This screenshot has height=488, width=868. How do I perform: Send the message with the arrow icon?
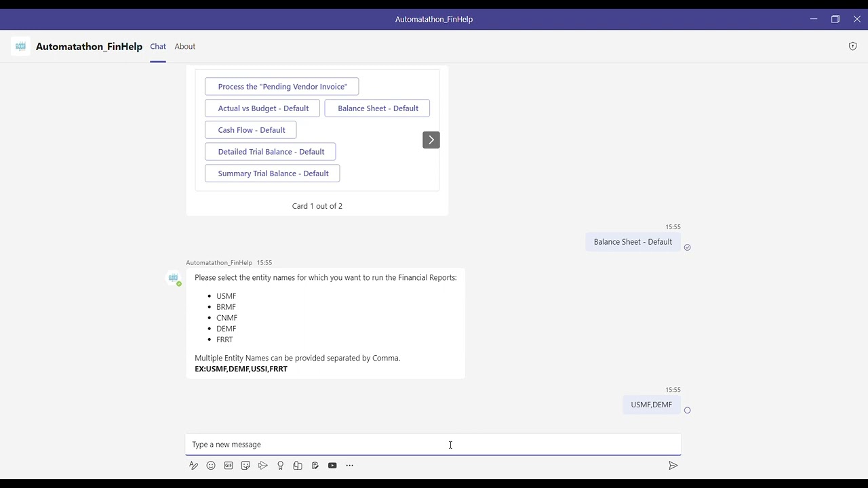point(673,466)
